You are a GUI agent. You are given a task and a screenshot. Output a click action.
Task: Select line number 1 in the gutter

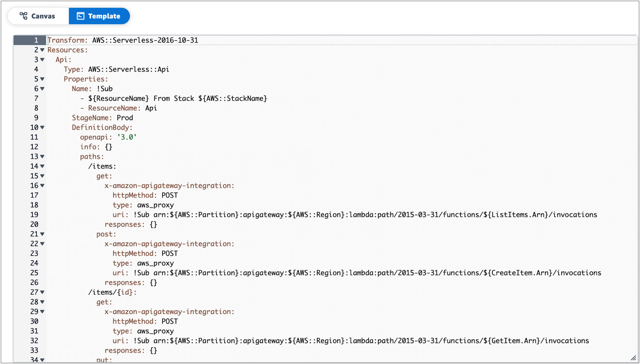[36, 40]
